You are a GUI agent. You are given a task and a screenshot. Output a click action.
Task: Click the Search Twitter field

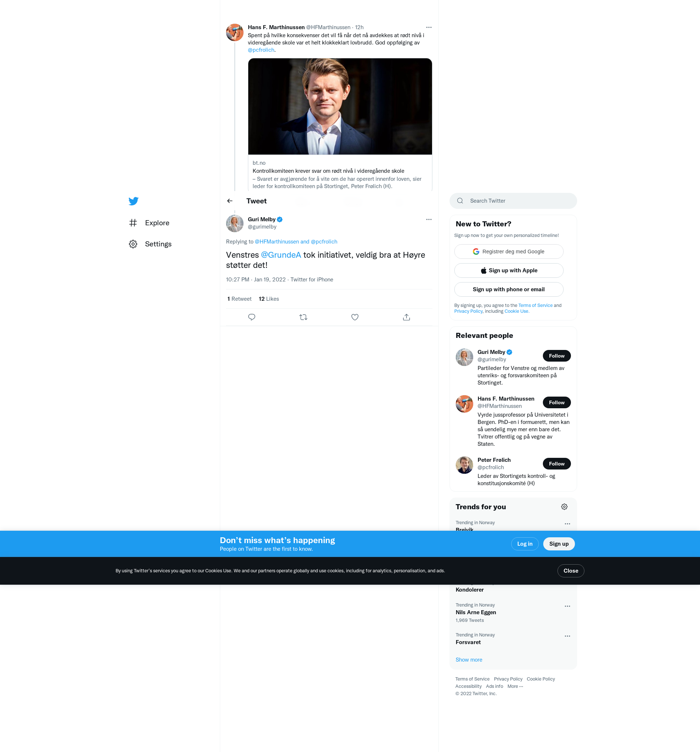point(513,201)
